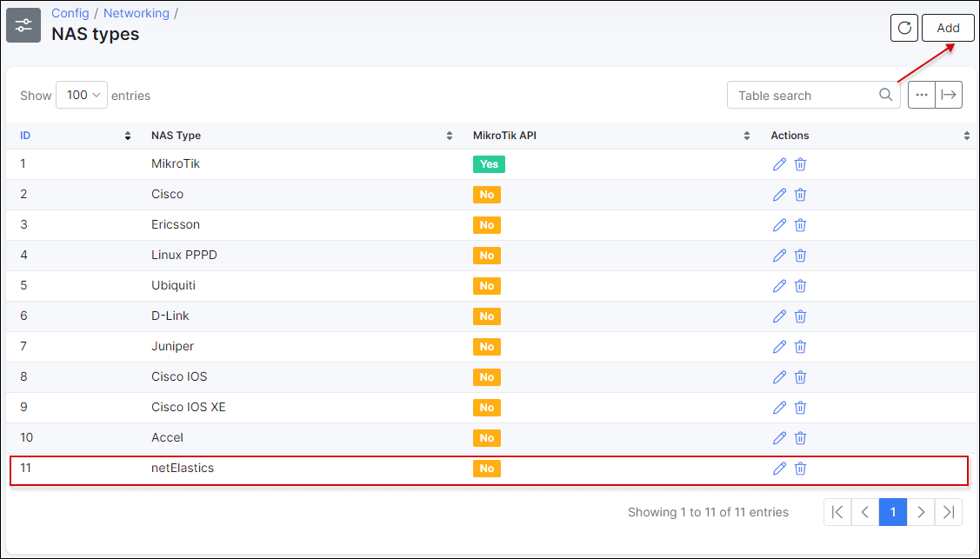
Task: Click the No badge in Juniper row
Action: (x=487, y=347)
